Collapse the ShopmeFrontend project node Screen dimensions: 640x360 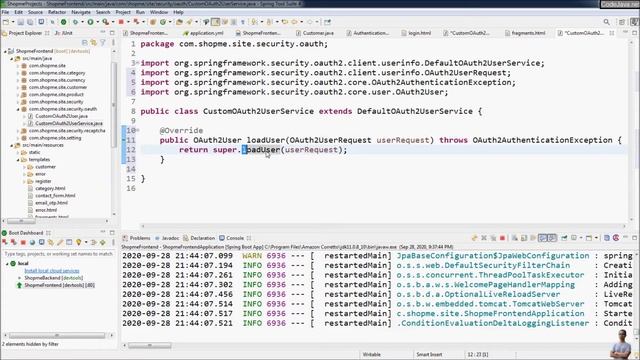(5, 51)
